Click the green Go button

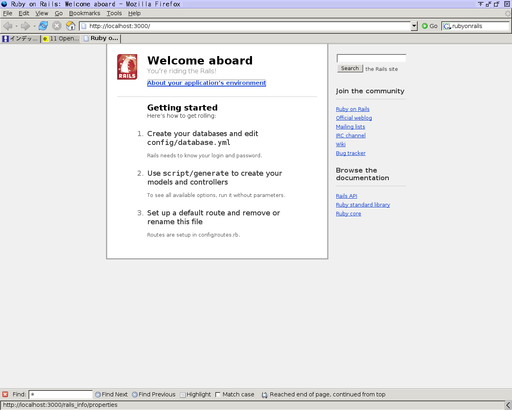[429, 26]
